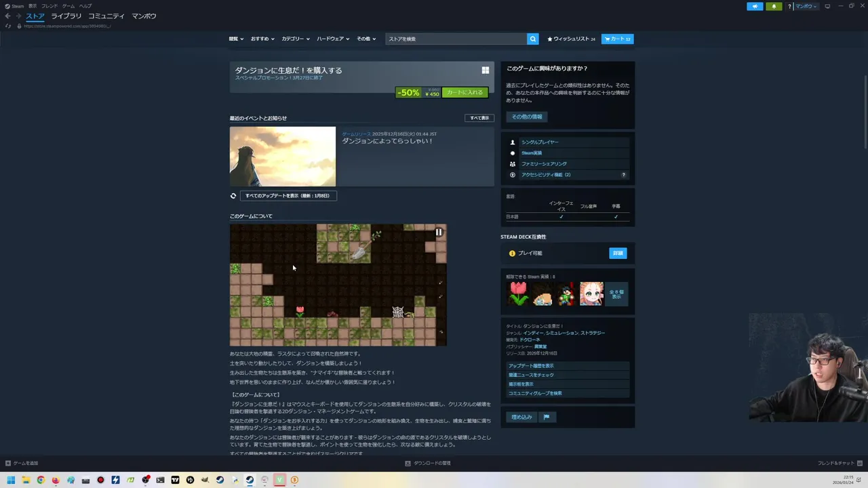
Task: Show all 8 achievements
Action: 616,294
